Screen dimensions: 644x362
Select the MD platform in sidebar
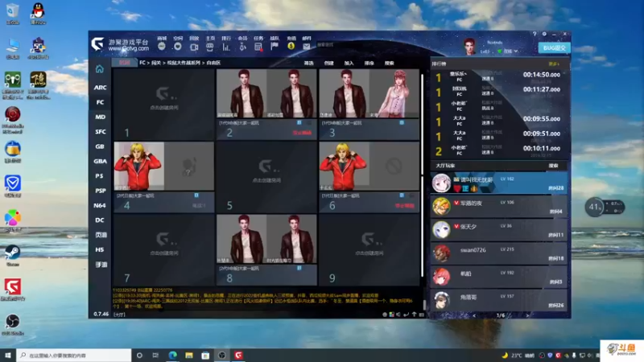tap(100, 117)
